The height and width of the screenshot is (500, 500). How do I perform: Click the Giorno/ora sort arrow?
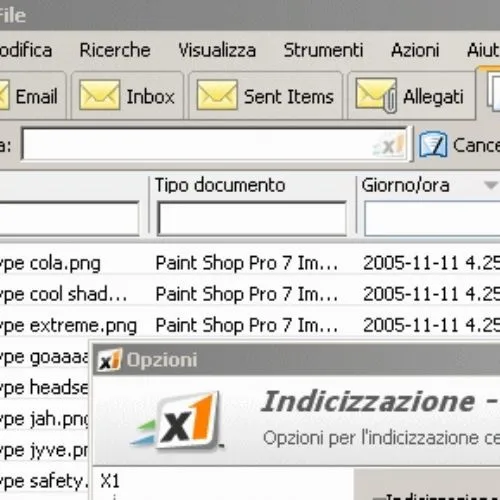490,185
